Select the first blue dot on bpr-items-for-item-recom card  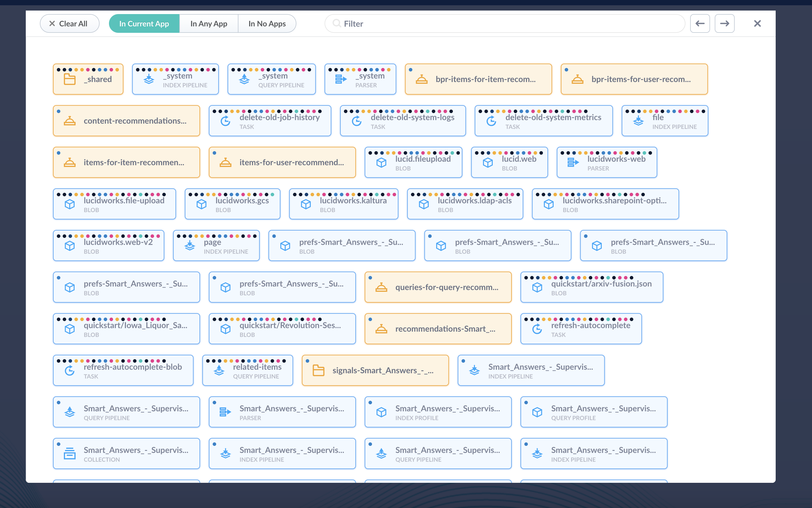[x=410, y=70]
